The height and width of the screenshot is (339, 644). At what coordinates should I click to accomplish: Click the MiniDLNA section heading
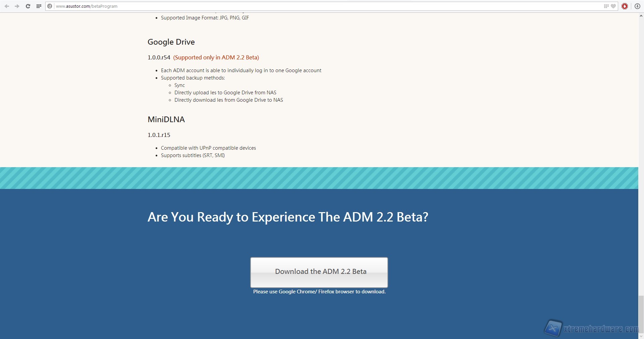[x=166, y=119]
